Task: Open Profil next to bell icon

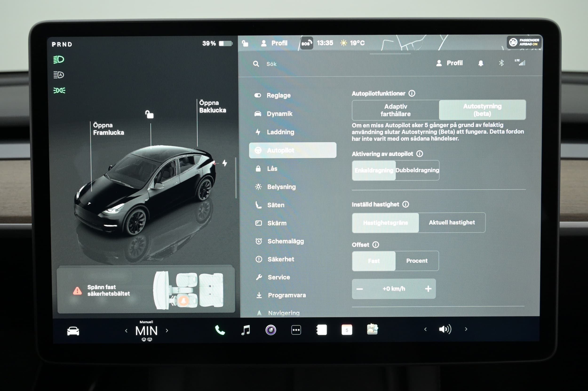Action: (x=449, y=63)
